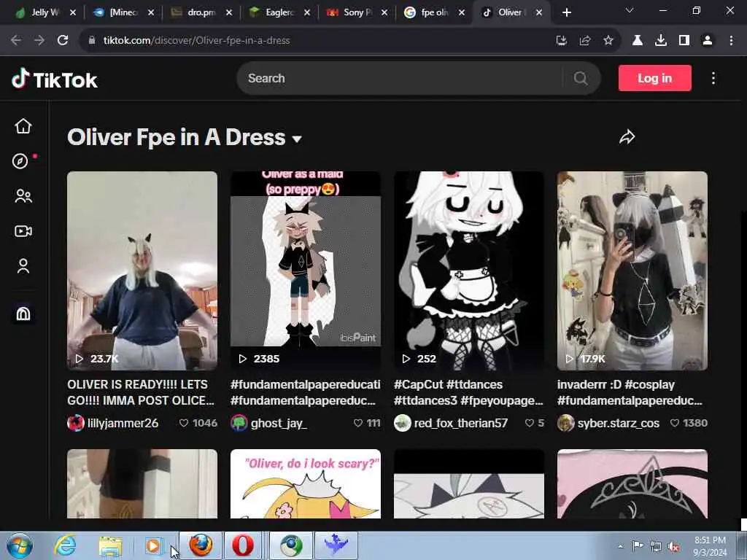Play the 17.9K views cosplay video
747x560 pixels.
click(x=632, y=271)
